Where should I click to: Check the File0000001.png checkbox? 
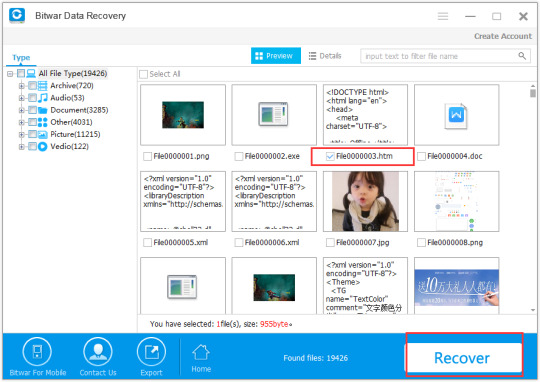click(x=147, y=156)
